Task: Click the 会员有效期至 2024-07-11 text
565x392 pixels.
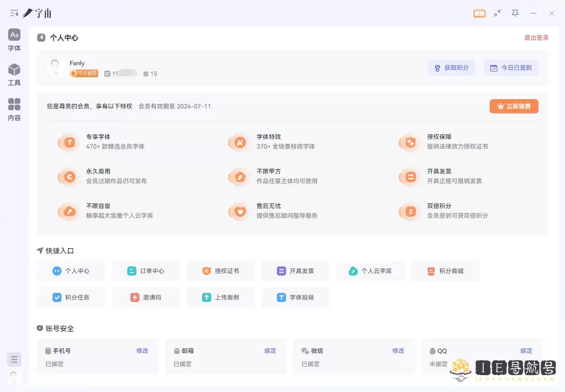Action: (x=175, y=106)
